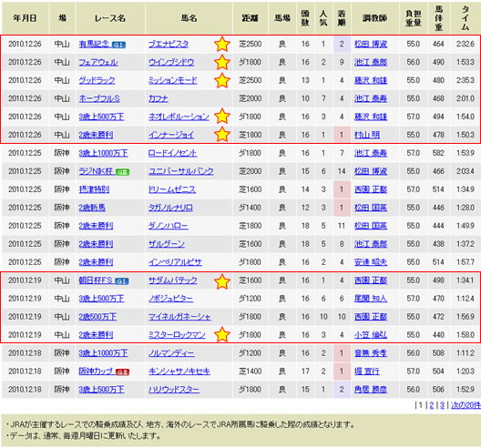Open the ホープフルS race link
The image size is (481, 448).
click(99, 98)
